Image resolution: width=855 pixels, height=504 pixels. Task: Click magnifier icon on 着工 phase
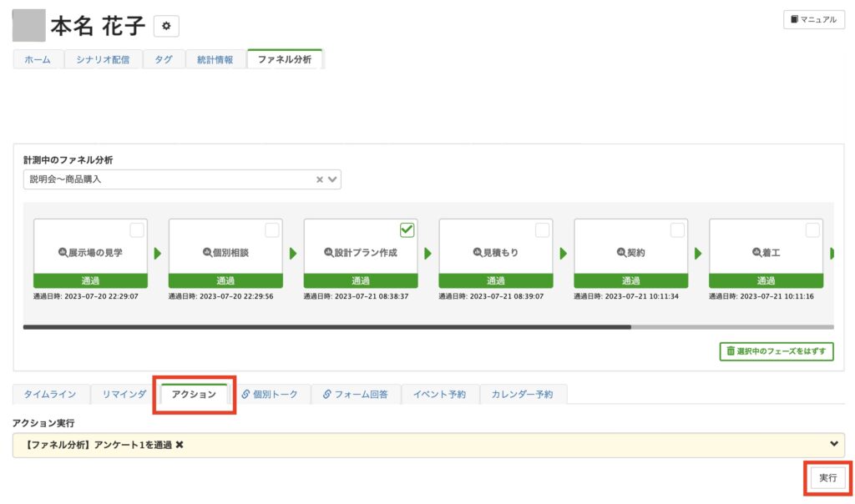pos(756,253)
